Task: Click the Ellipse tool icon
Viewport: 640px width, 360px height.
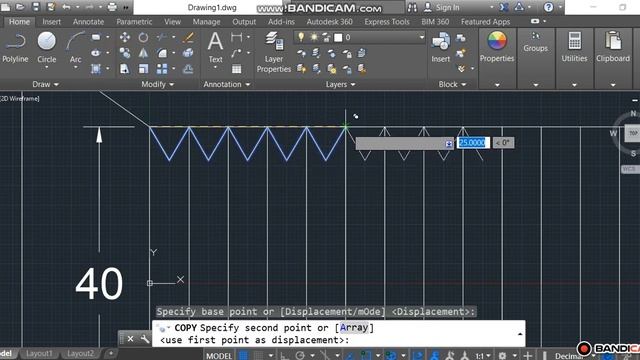Action: tap(96, 53)
